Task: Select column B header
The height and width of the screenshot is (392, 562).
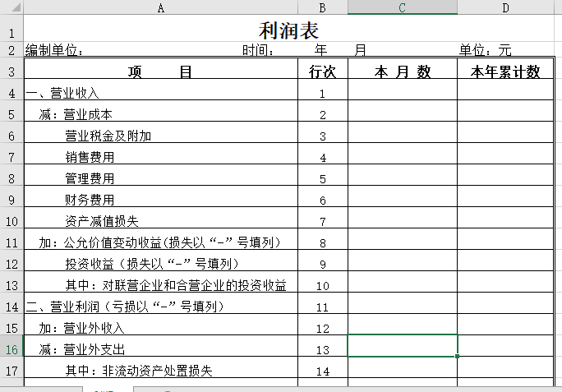Action: (322, 7)
